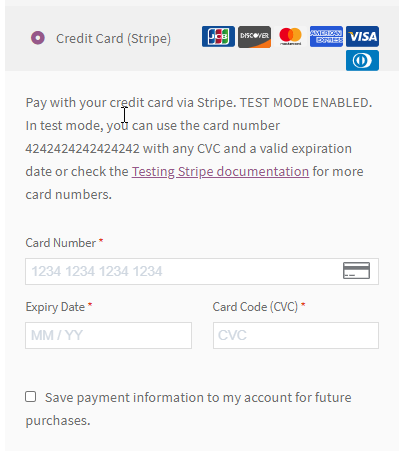
Task: Click the test card number 4242424242424242 text
Action: coord(82,149)
